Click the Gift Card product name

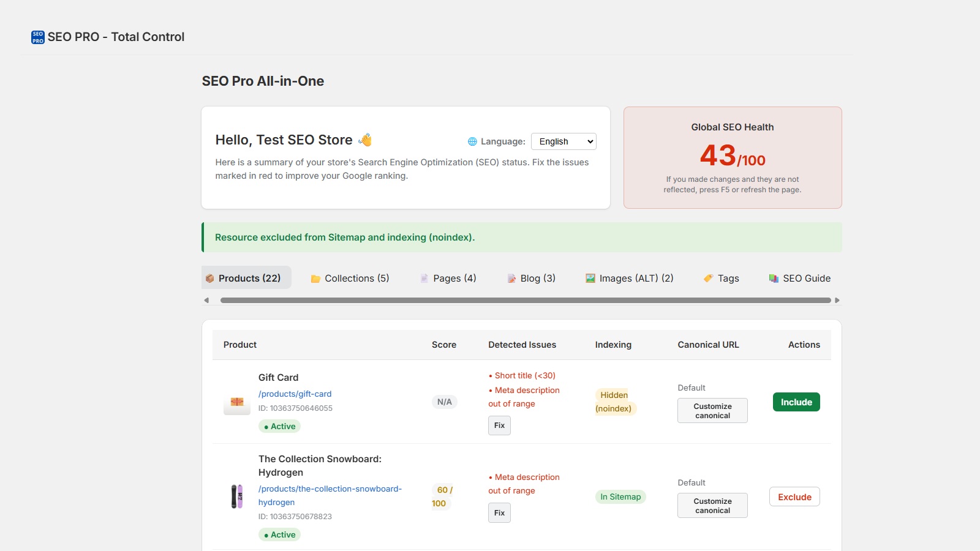click(x=278, y=378)
